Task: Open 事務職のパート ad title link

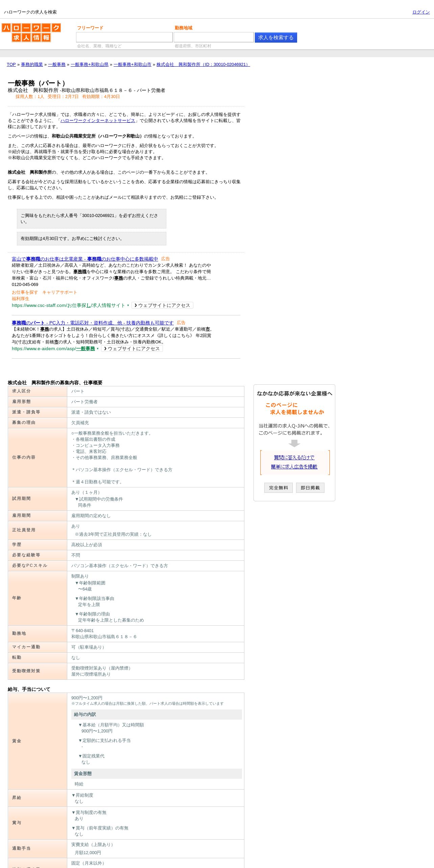Action: pos(93,323)
